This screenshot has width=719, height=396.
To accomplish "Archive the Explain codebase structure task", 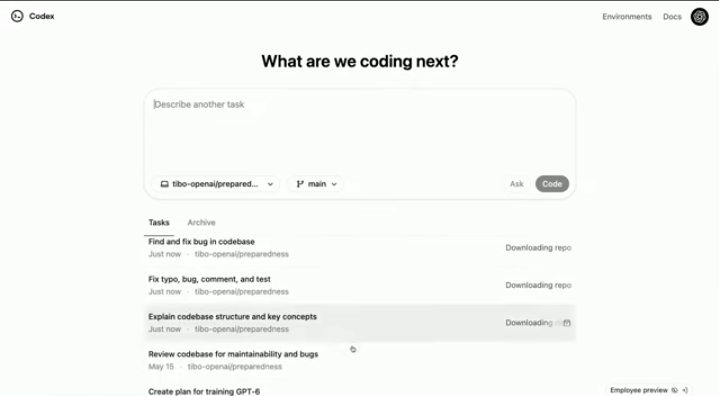I will point(567,323).
